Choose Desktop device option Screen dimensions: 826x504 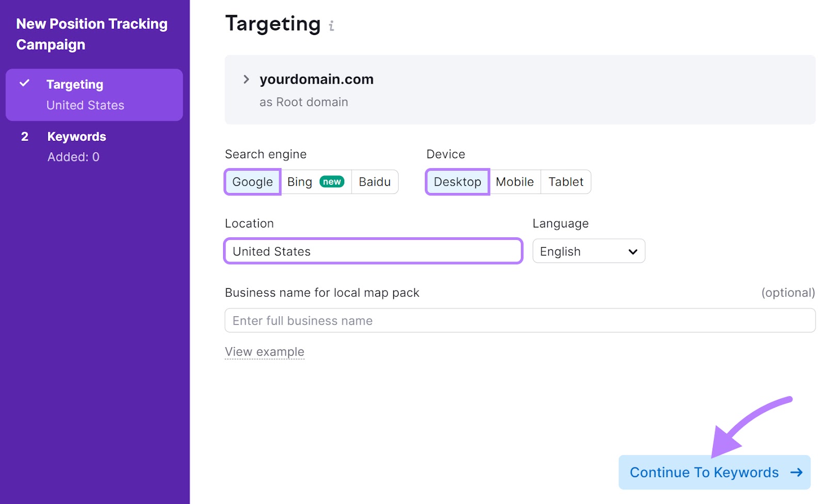click(x=457, y=182)
